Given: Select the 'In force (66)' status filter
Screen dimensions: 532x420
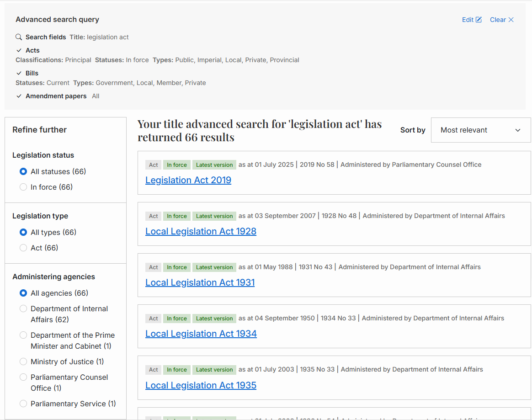Looking at the screenshot, I should [23, 187].
